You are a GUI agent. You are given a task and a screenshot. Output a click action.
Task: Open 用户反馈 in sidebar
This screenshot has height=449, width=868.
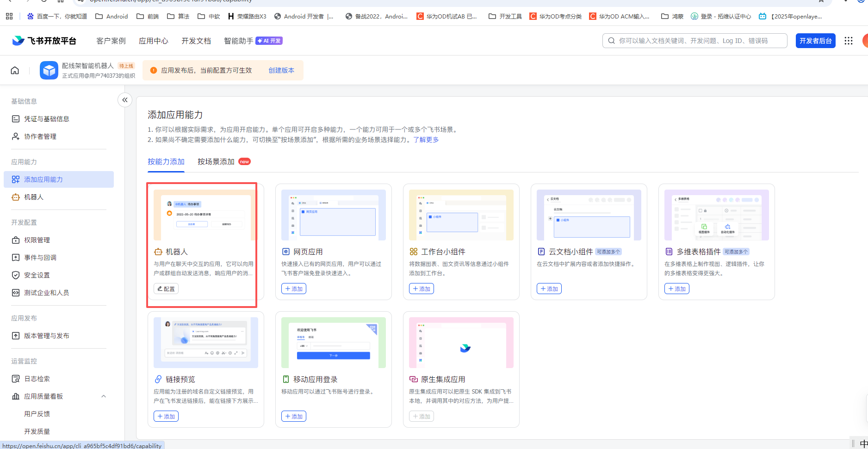[x=37, y=414]
